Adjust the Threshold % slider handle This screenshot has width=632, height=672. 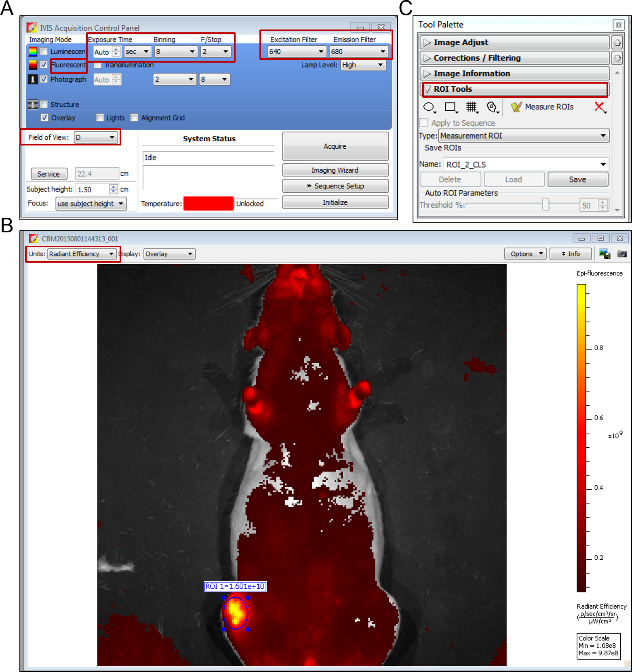pos(546,204)
